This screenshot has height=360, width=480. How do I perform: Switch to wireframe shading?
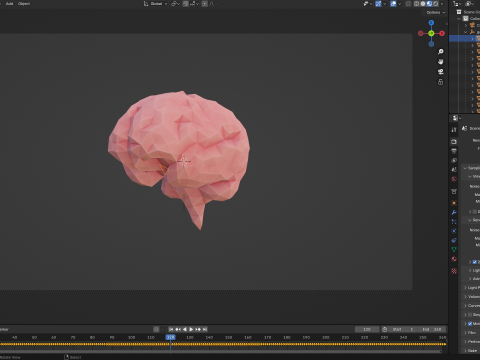(417, 4)
